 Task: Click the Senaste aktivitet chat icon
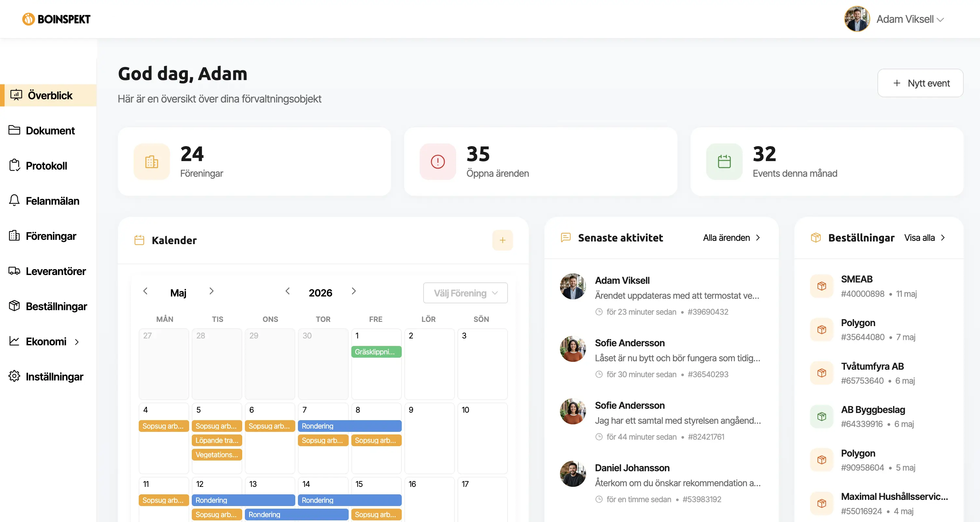tap(565, 238)
